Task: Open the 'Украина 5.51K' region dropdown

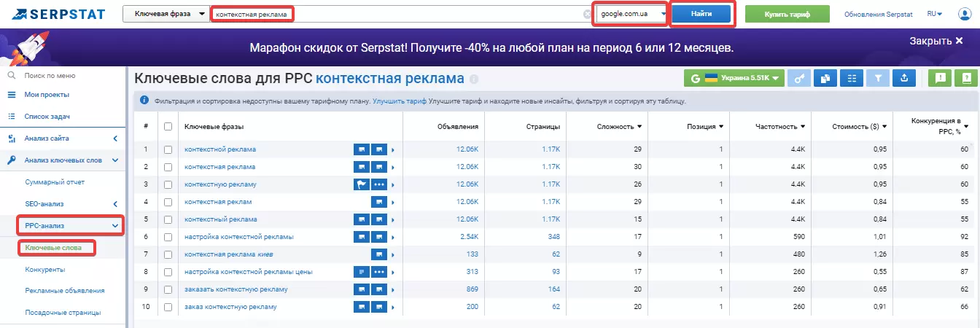Action: click(734, 78)
